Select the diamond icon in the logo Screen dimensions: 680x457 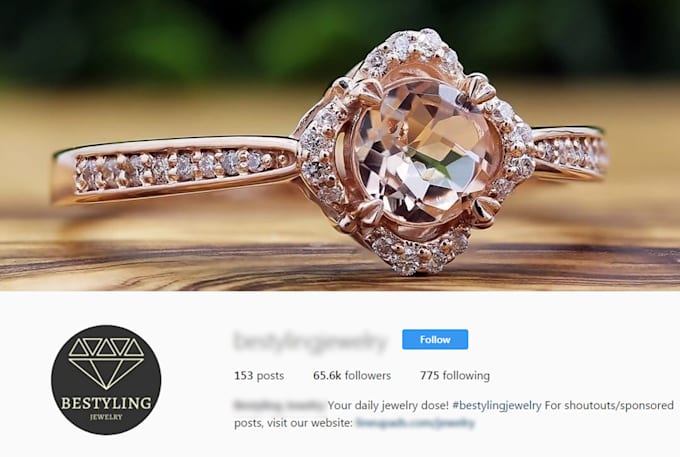[x=106, y=363]
